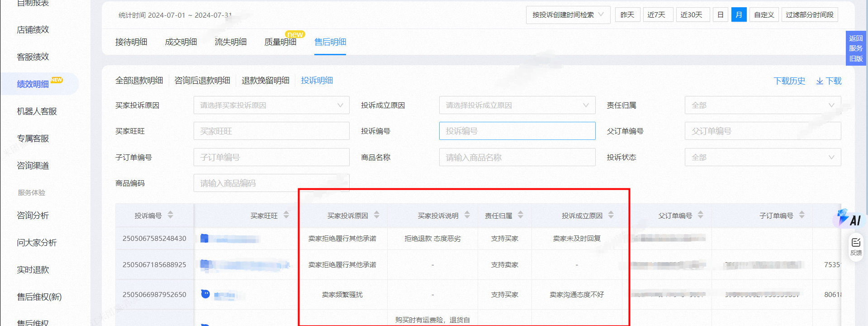Click complaint number 2505066987952650
Image resolution: width=868 pixels, height=326 pixels.
(x=154, y=294)
